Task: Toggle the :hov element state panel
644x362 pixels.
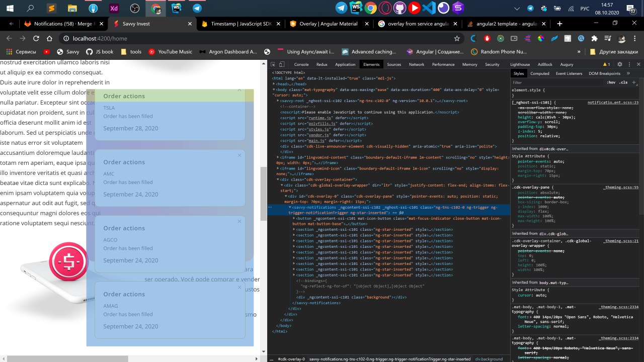Action: [611, 82]
